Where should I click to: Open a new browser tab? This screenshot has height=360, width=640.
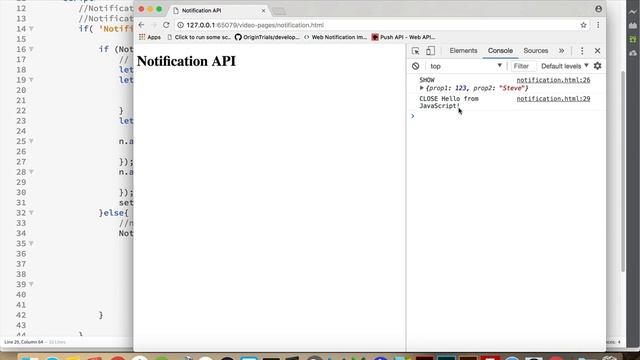[279, 11]
